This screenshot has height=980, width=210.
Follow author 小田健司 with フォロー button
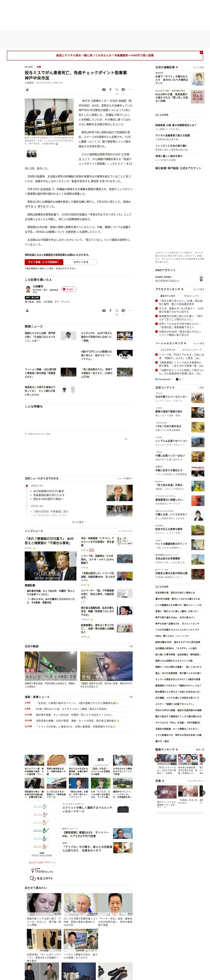pos(69,289)
